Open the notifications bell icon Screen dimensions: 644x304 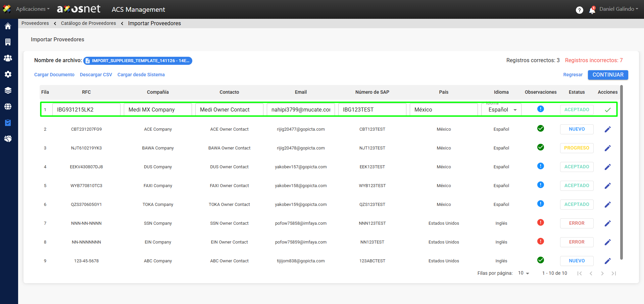[x=592, y=10]
